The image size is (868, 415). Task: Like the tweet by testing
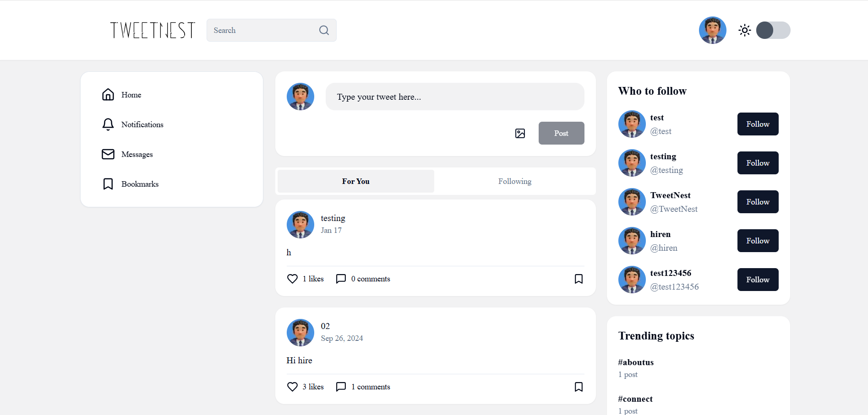[292, 279]
